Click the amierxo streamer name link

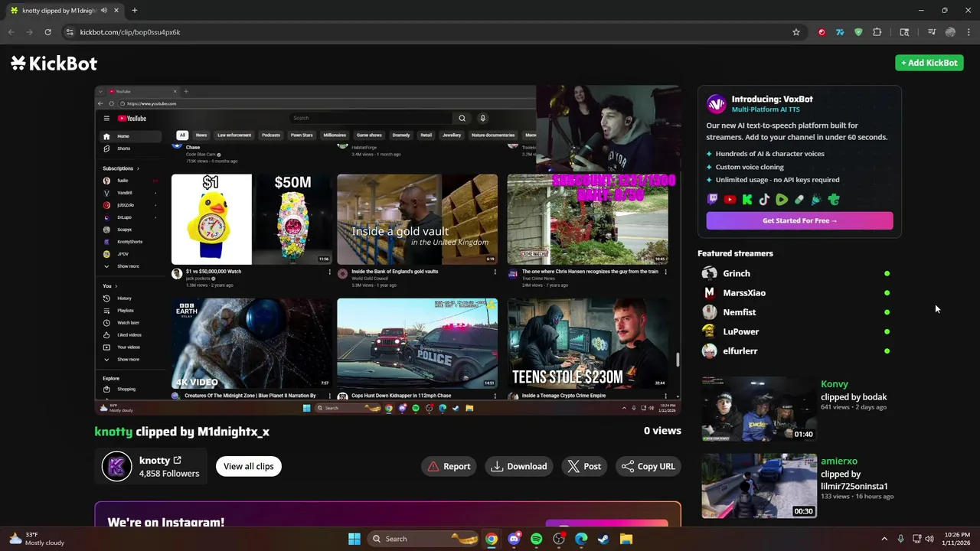pos(839,461)
